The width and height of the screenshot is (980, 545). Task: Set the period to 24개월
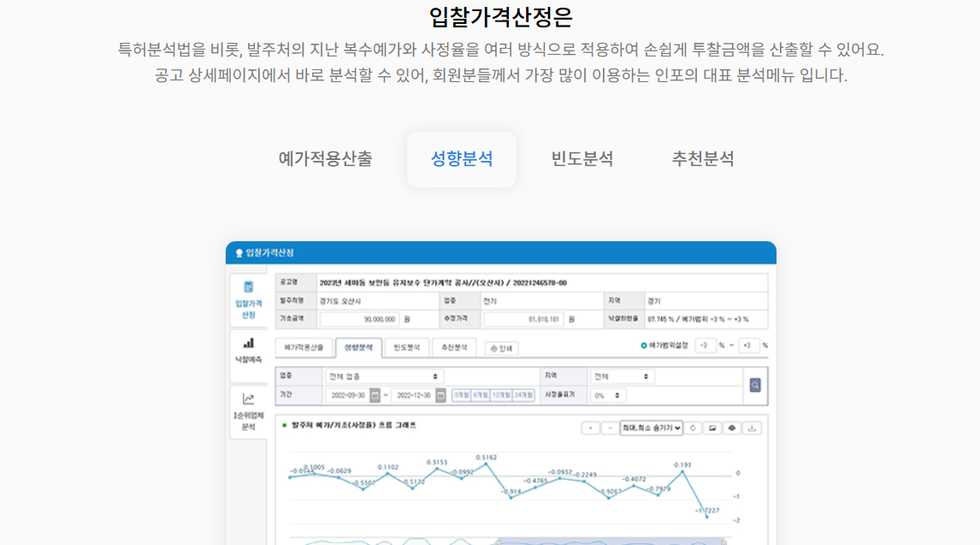pos(523,395)
